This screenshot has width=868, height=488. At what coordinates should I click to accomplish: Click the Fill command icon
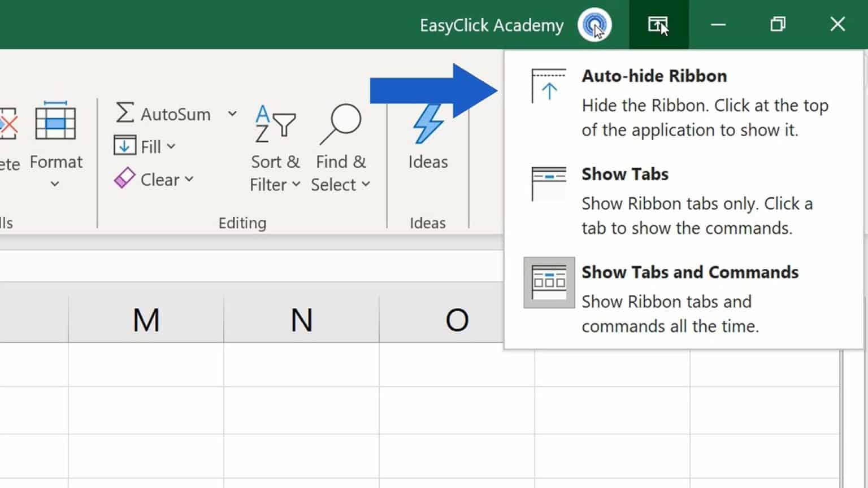pyautogui.click(x=125, y=145)
